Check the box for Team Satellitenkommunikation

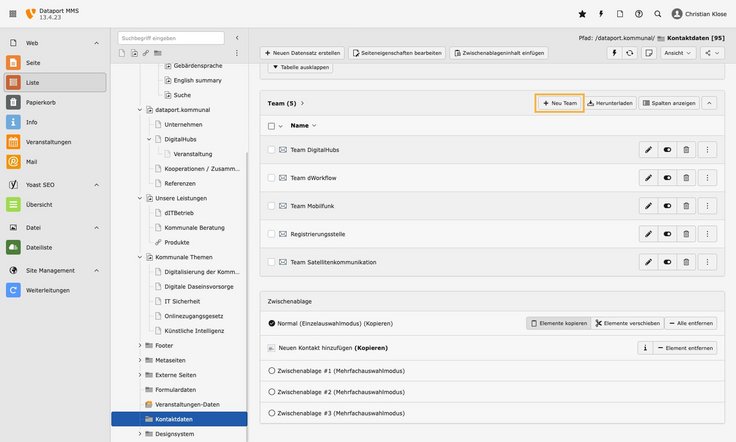(x=271, y=262)
